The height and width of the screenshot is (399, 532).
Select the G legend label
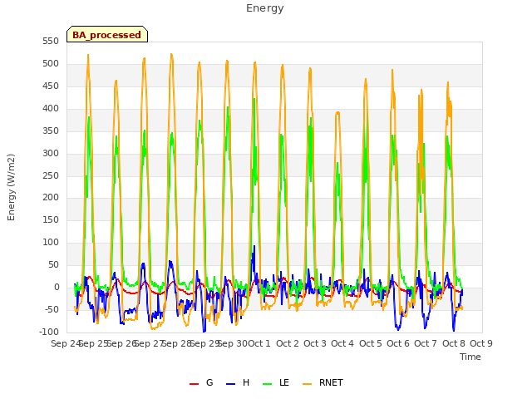[209, 382]
